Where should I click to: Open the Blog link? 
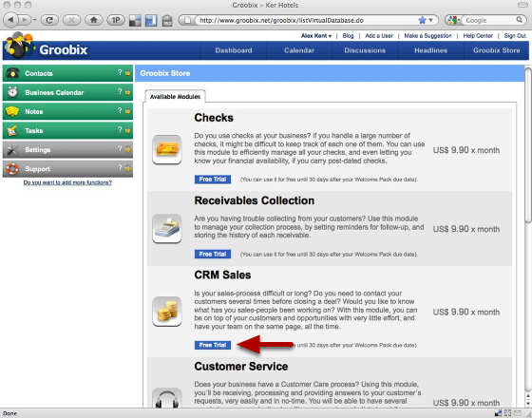coord(348,36)
